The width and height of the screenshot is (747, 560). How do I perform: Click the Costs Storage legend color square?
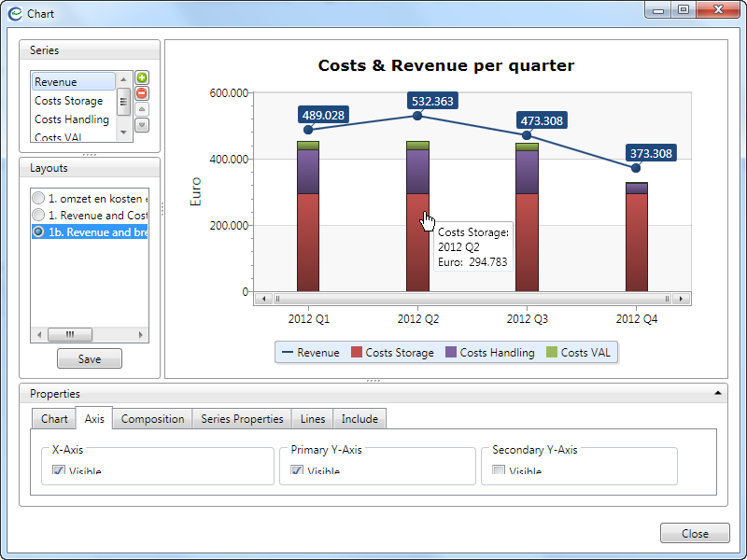pyautogui.click(x=356, y=353)
